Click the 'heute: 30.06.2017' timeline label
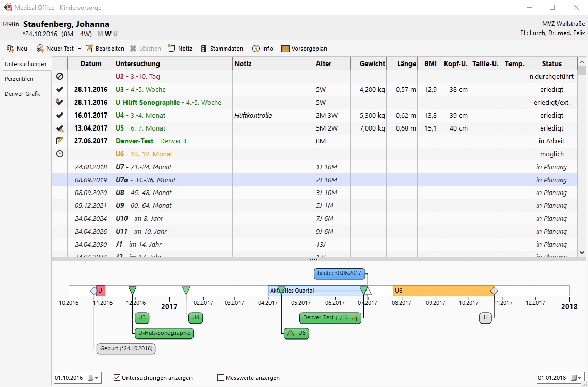The height and width of the screenshot is (387, 588). click(x=339, y=273)
